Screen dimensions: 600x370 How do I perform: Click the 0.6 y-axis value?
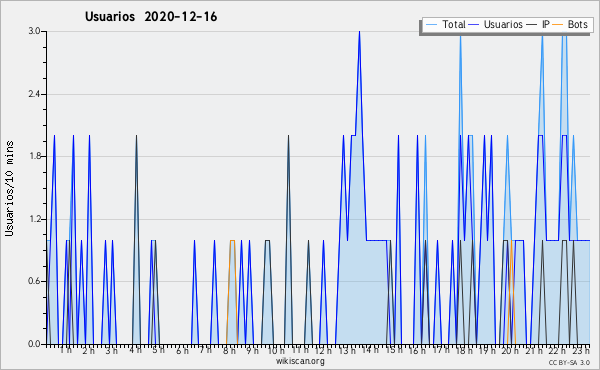point(34,282)
